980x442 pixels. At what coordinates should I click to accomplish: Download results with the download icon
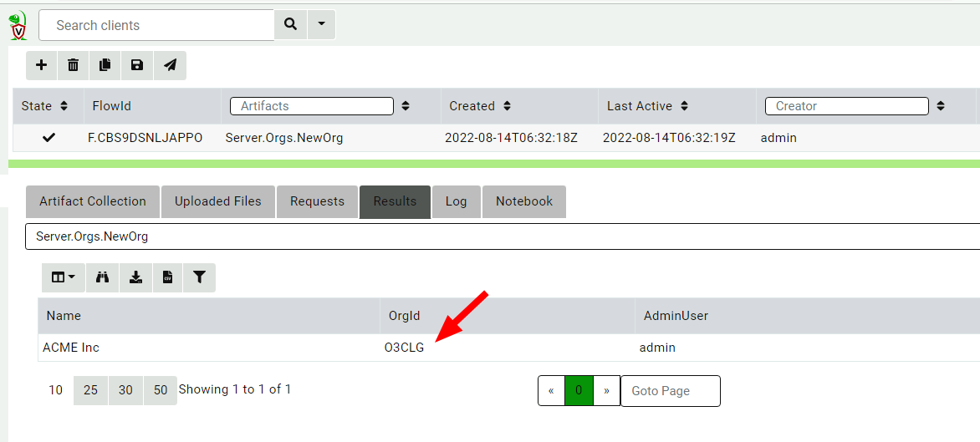135,277
